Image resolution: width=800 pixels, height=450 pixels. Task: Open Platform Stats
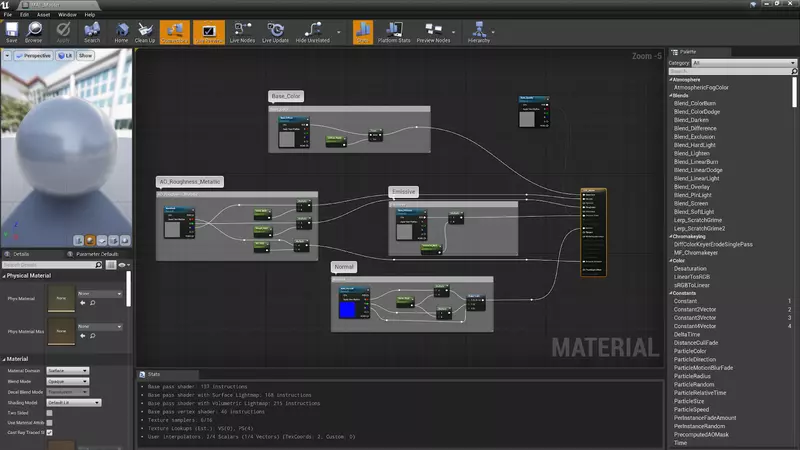(394, 32)
